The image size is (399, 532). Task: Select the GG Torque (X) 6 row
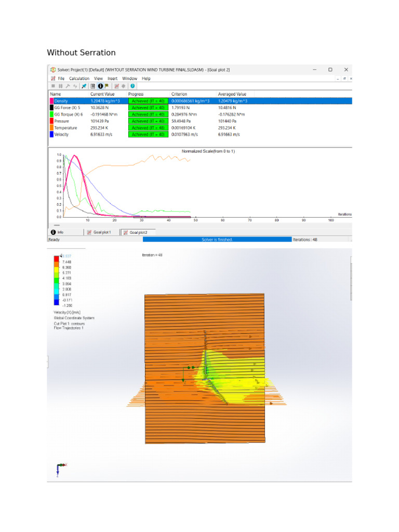pyautogui.click(x=201, y=114)
